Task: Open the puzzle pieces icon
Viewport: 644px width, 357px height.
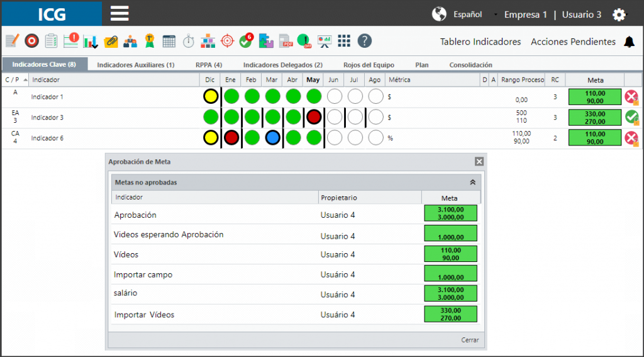Action: [x=266, y=41]
